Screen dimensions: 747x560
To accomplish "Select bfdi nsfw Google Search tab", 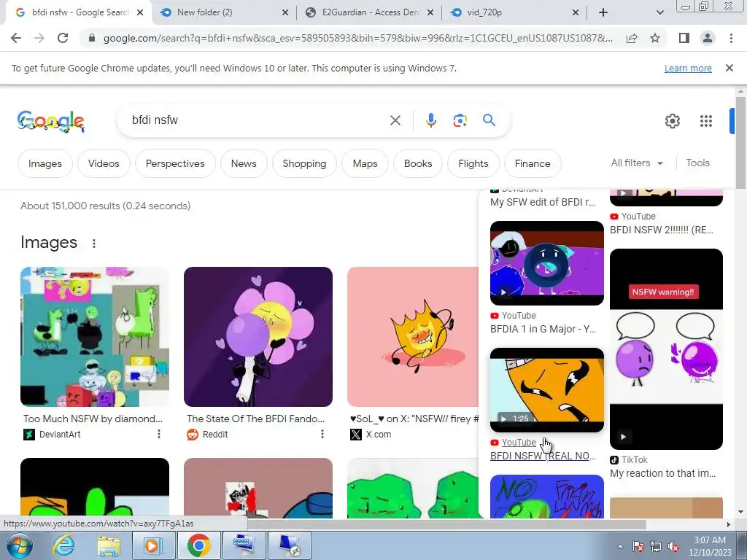I will [x=78, y=12].
